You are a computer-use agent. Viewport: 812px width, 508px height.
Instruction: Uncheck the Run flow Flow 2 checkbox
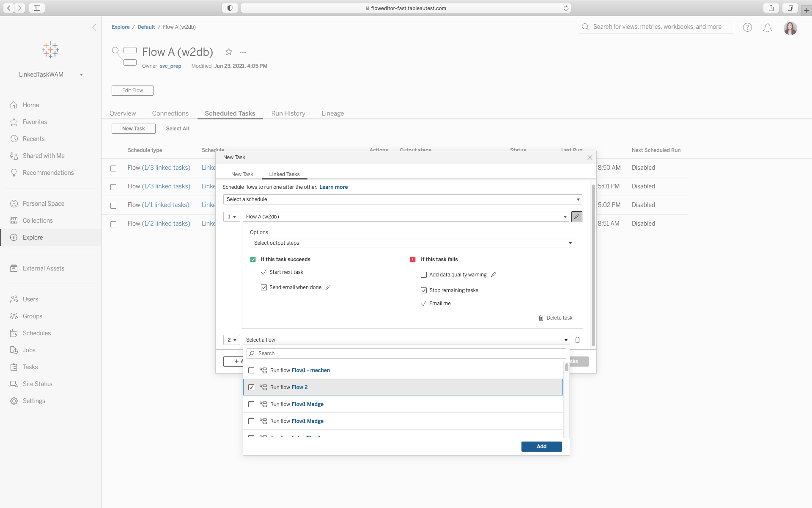[x=251, y=387]
